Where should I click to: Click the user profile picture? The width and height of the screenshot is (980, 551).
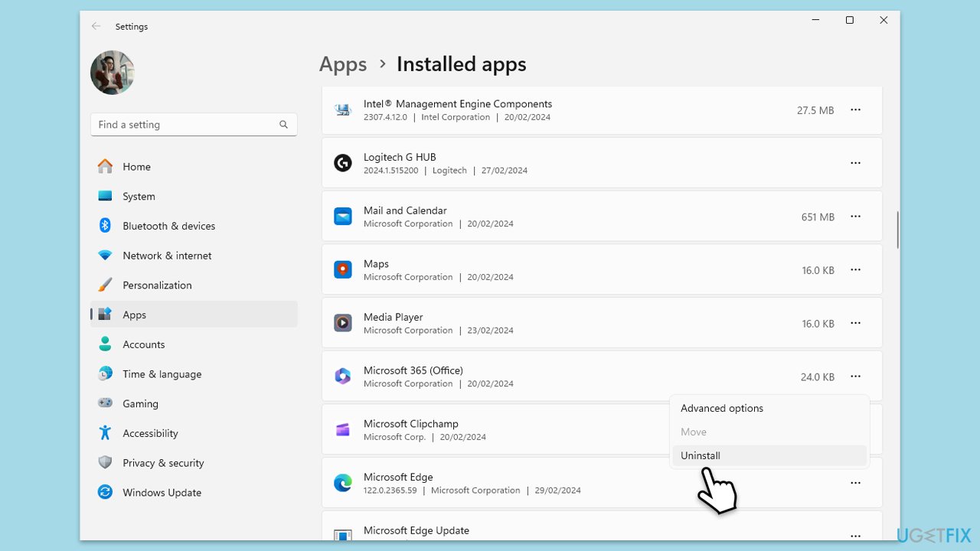(113, 73)
